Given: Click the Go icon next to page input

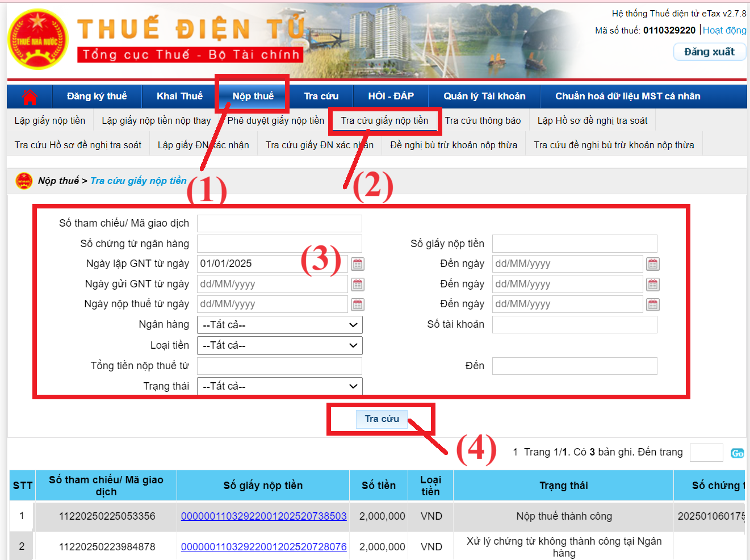Looking at the screenshot, I should [737, 453].
